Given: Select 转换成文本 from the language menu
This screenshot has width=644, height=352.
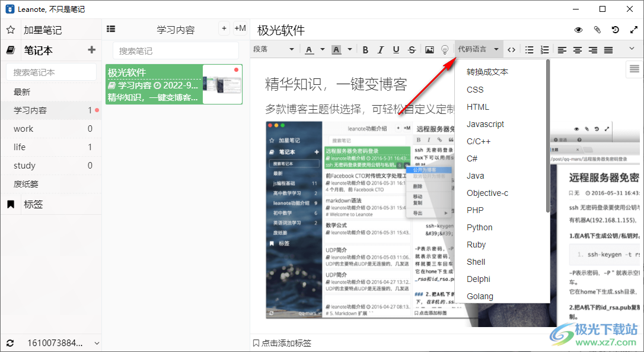Looking at the screenshot, I should tap(487, 72).
